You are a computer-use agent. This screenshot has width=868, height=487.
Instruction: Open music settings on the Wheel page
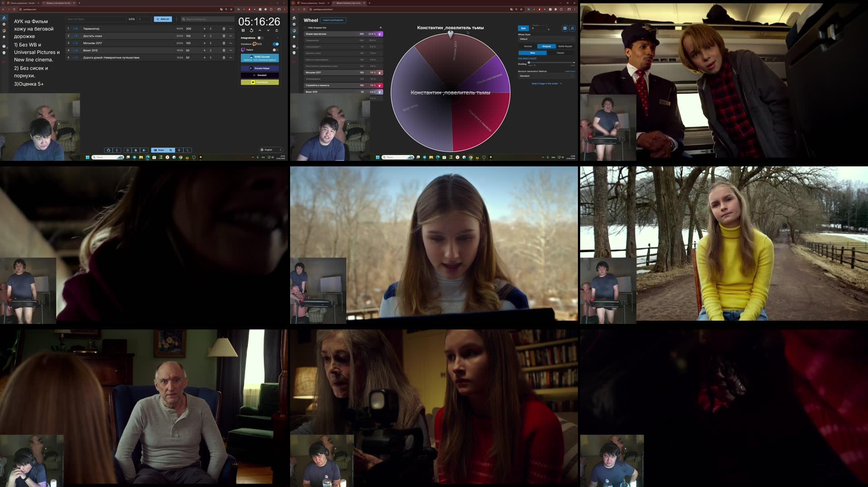(572, 28)
